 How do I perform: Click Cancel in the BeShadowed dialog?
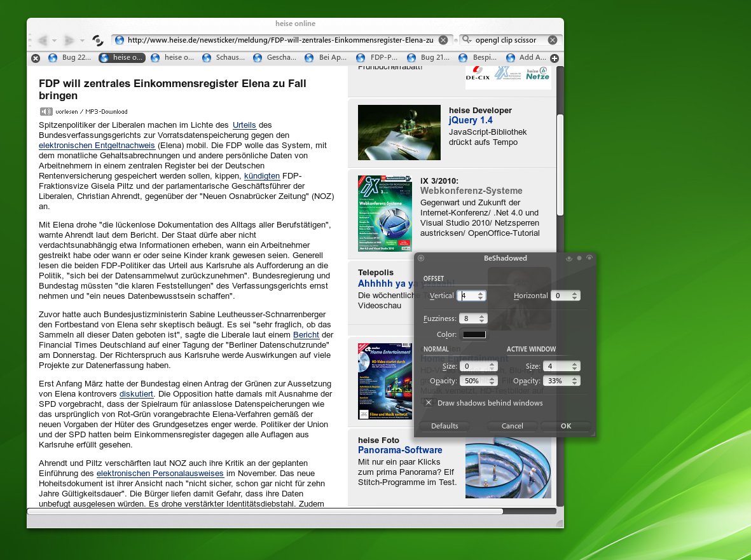click(x=512, y=426)
